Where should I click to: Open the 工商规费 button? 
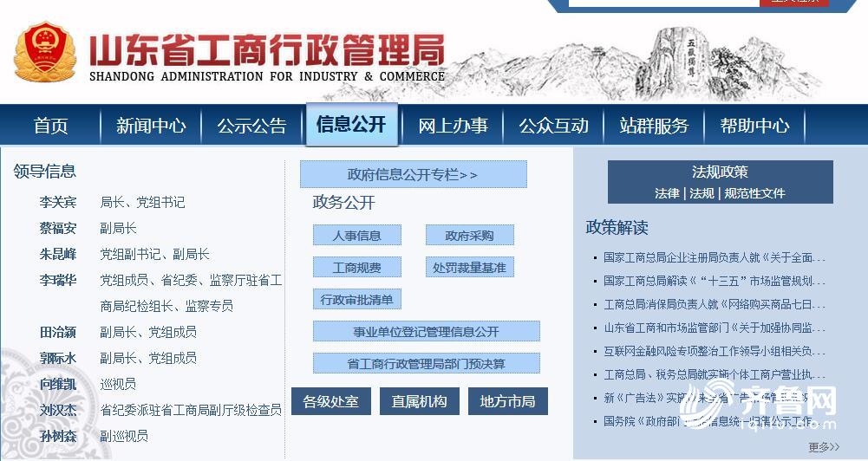[x=356, y=267]
